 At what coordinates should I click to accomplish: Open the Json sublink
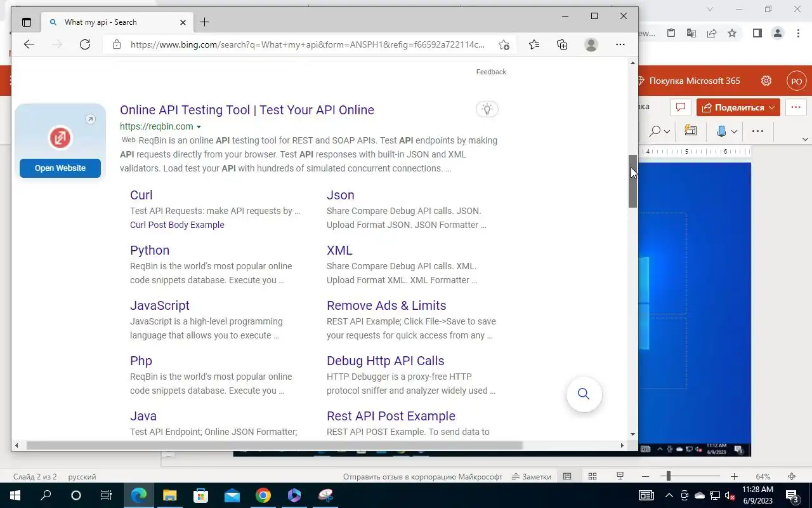click(341, 195)
